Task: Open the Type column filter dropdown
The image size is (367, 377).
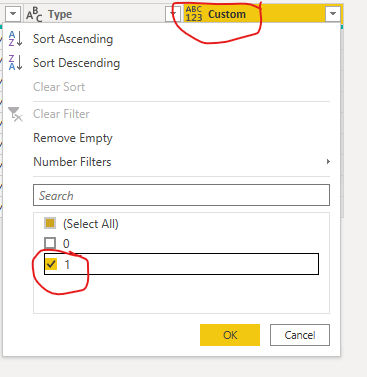Action: point(173,14)
